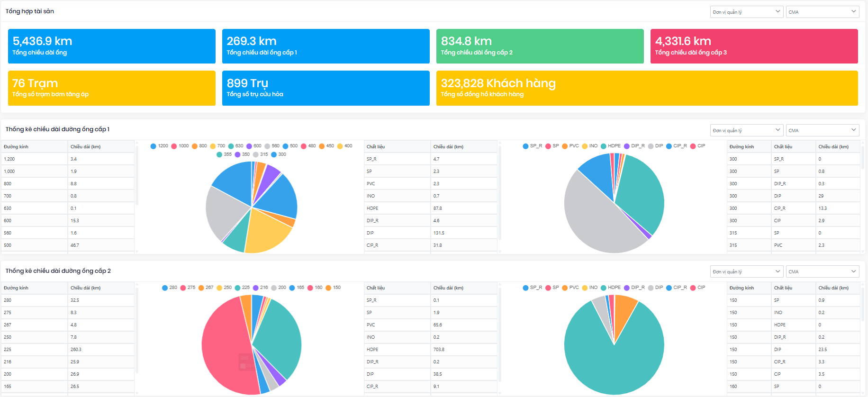Toggle the 280 diameter legend item
The image size is (868, 397).
(170, 288)
